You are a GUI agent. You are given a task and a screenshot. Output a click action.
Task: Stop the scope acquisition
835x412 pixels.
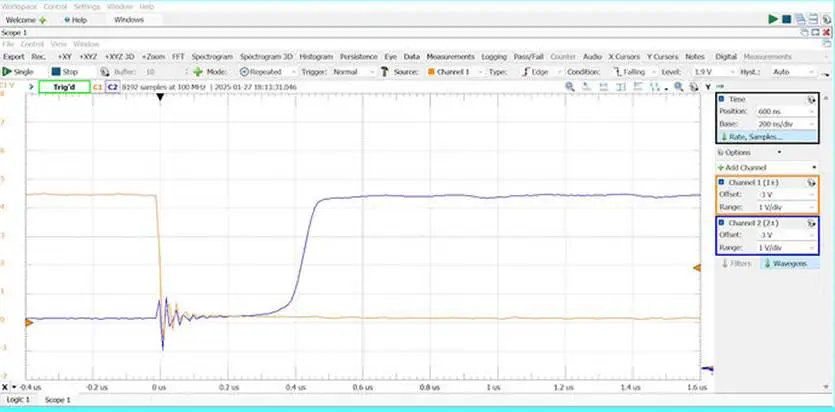[x=64, y=71]
